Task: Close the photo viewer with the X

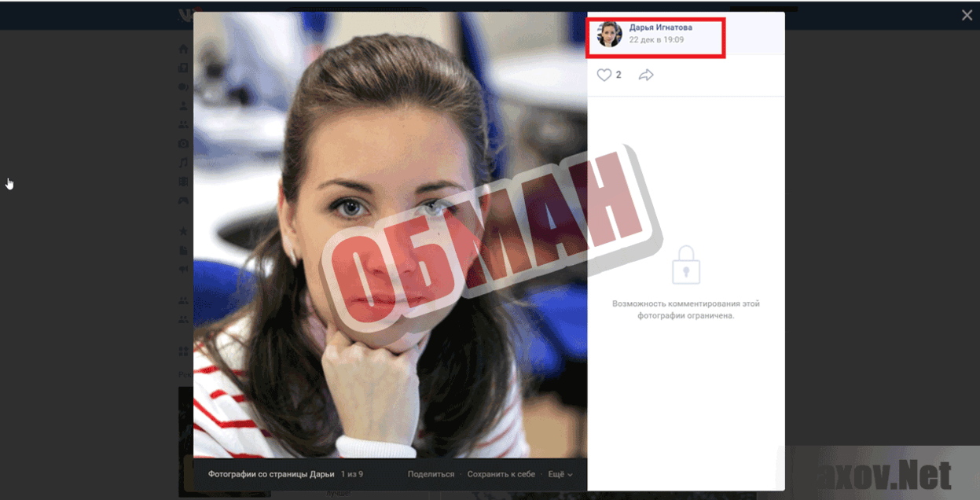Action: (967, 16)
